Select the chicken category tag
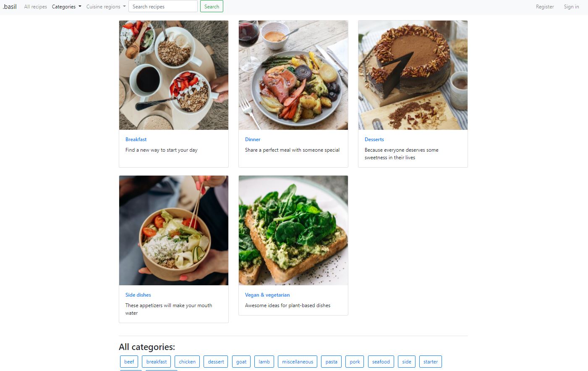Screen dimensions: 588x371 click(x=187, y=362)
